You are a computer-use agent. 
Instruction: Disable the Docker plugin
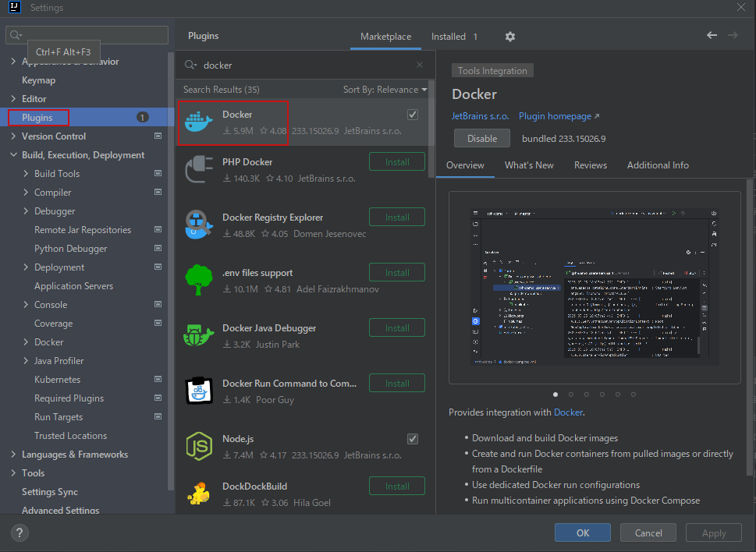pyautogui.click(x=481, y=139)
